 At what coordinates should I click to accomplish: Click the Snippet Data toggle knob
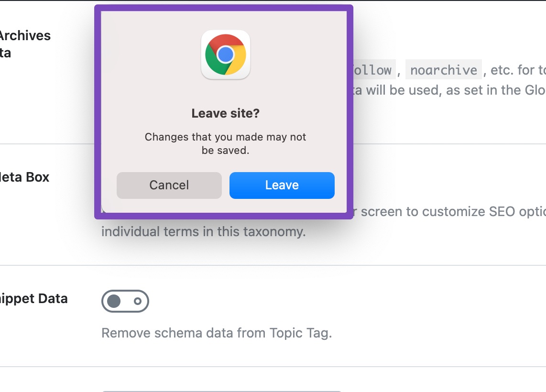[114, 301]
